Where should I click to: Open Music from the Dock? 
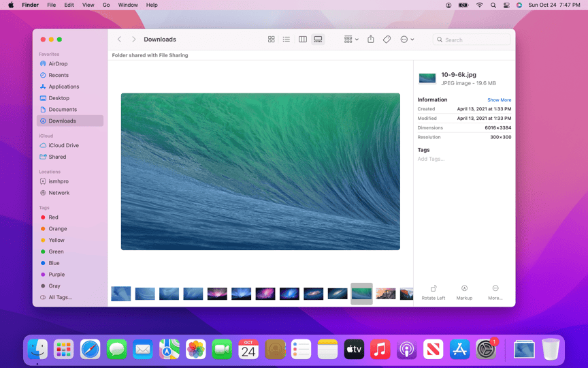point(380,350)
